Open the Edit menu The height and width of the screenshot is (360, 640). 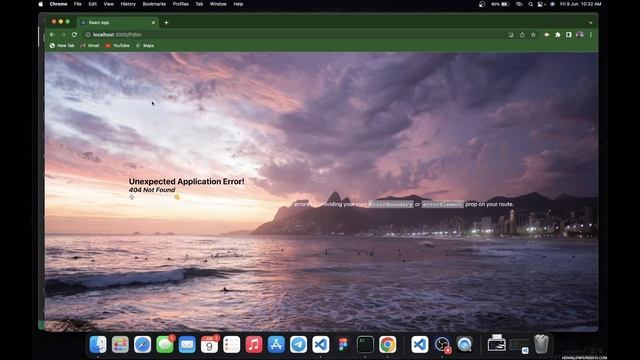pos(93,4)
